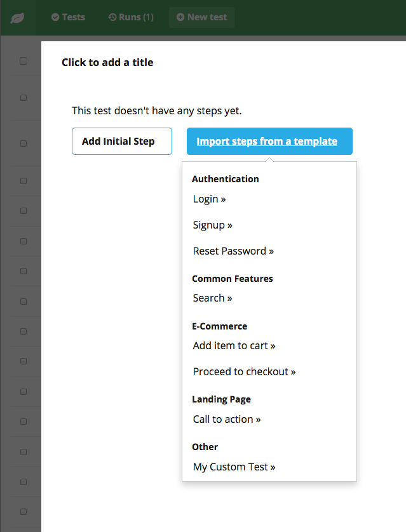
Task: Select Add item to cart template
Action: 234,345
